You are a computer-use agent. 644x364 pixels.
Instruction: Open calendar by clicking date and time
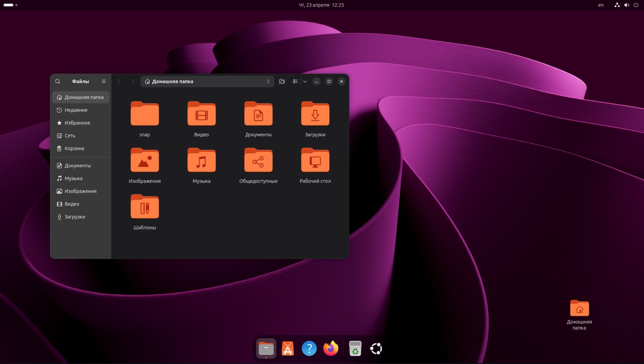(x=321, y=5)
